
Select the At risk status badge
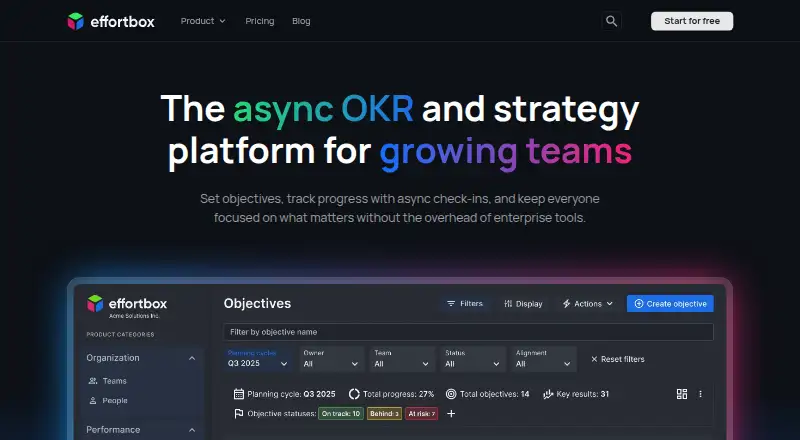point(421,413)
